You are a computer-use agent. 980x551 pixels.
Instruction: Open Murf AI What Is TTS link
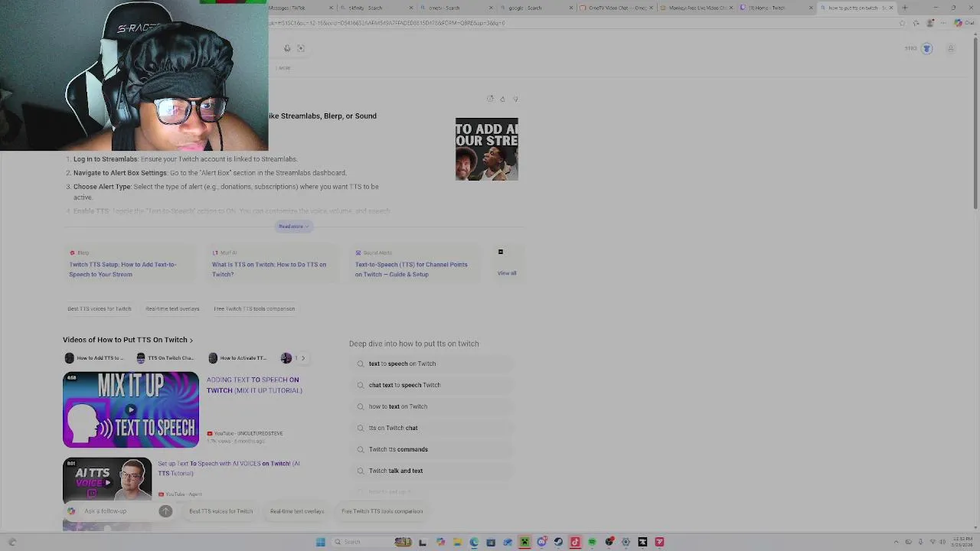pos(269,269)
